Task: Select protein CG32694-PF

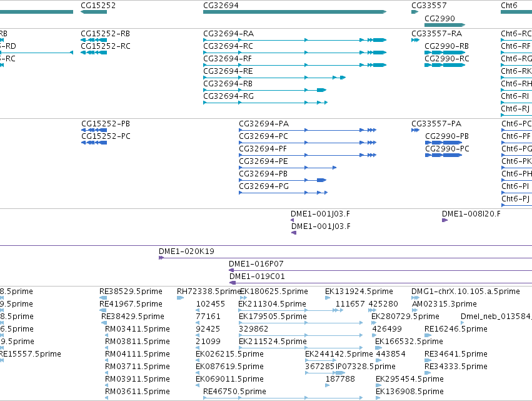Action: [263, 149]
